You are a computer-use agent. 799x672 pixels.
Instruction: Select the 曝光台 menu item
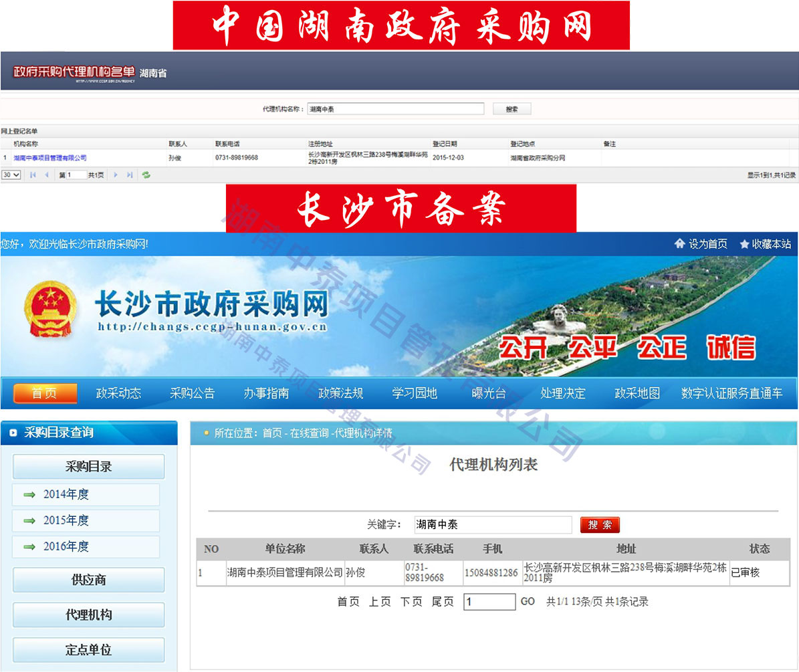click(489, 393)
